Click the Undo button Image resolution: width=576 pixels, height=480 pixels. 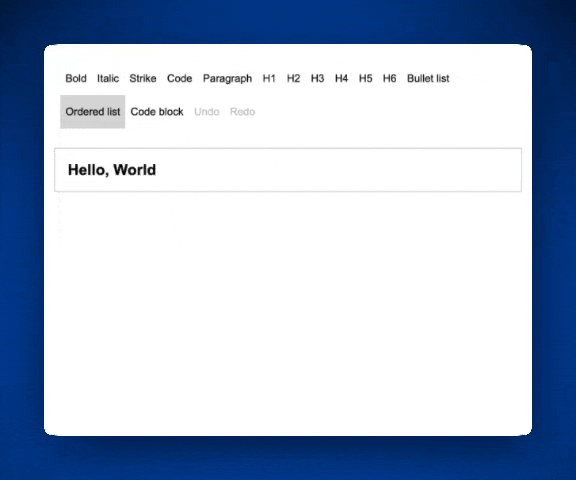pyautogui.click(x=206, y=112)
